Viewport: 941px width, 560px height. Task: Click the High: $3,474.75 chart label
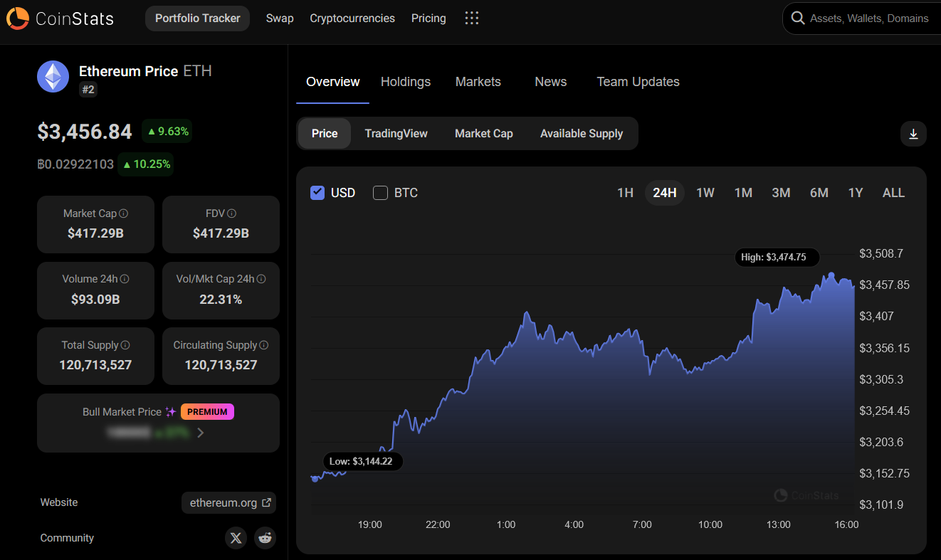click(777, 257)
